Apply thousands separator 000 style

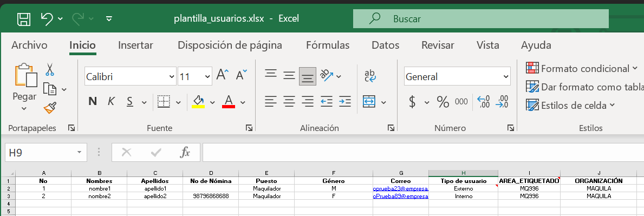tap(461, 101)
